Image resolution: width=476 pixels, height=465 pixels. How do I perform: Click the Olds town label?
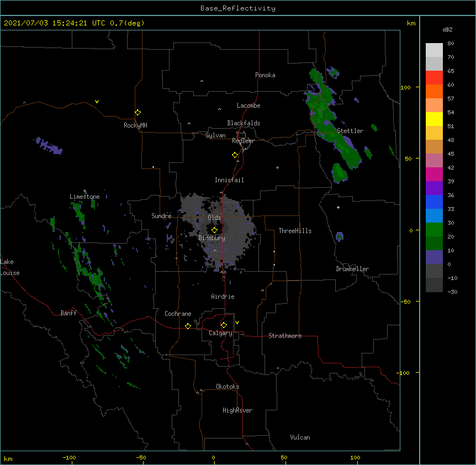[x=214, y=218]
